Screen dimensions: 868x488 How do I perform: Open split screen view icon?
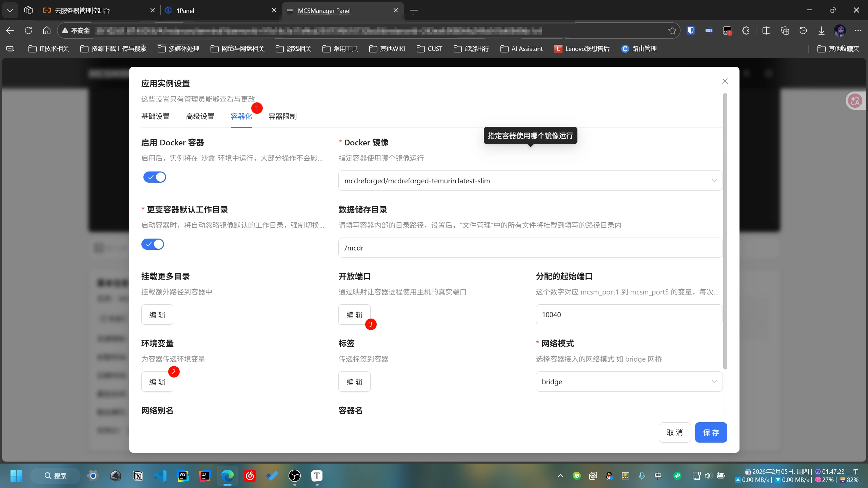(766, 30)
